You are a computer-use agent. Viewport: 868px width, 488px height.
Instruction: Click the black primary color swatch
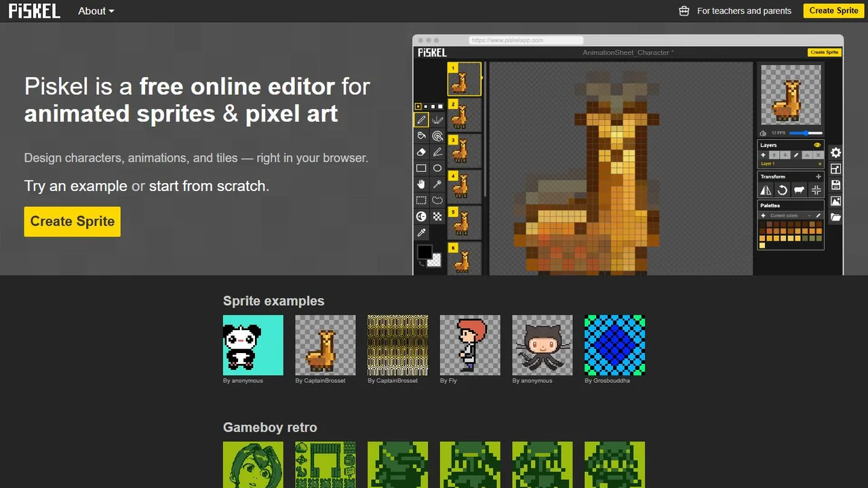coord(424,252)
